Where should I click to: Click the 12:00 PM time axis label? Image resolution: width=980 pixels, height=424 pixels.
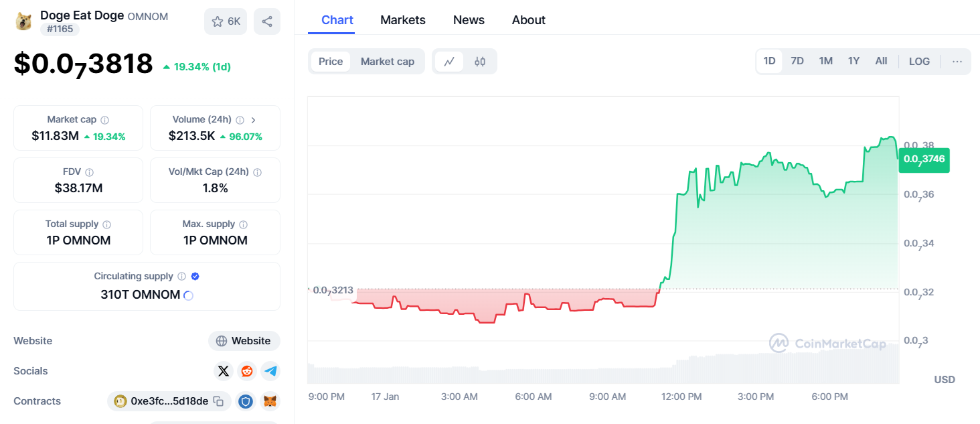coord(681,397)
